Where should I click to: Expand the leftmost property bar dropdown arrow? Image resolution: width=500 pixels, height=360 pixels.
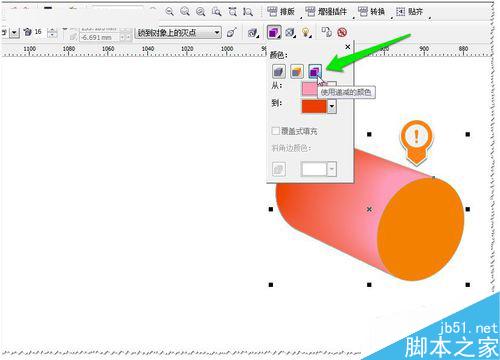point(14,33)
